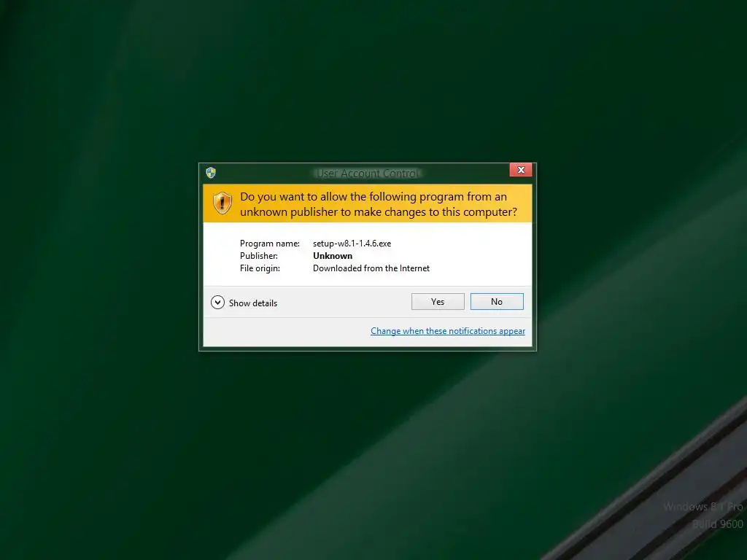This screenshot has height=560, width=747.
Task: Click the Program name: label
Action: (x=270, y=244)
